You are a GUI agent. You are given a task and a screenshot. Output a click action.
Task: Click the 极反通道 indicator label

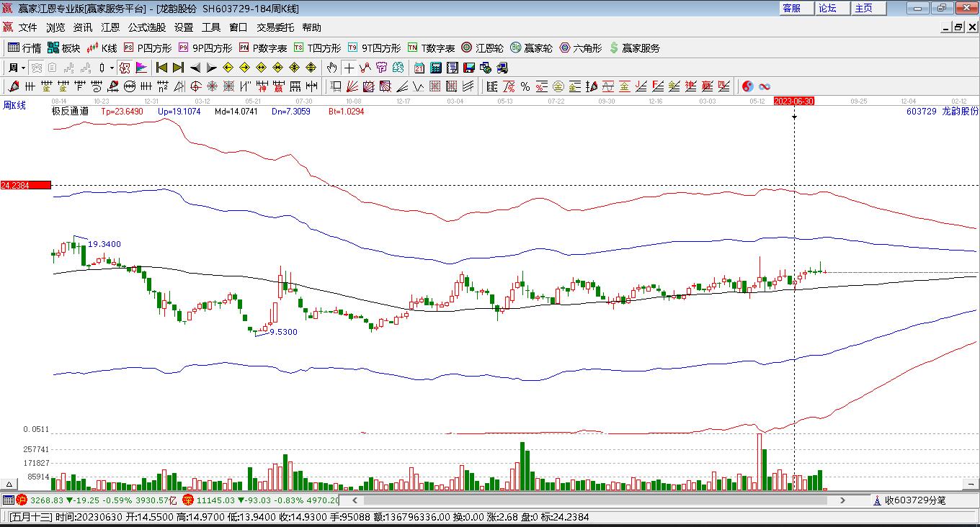[x=70, y=112]
